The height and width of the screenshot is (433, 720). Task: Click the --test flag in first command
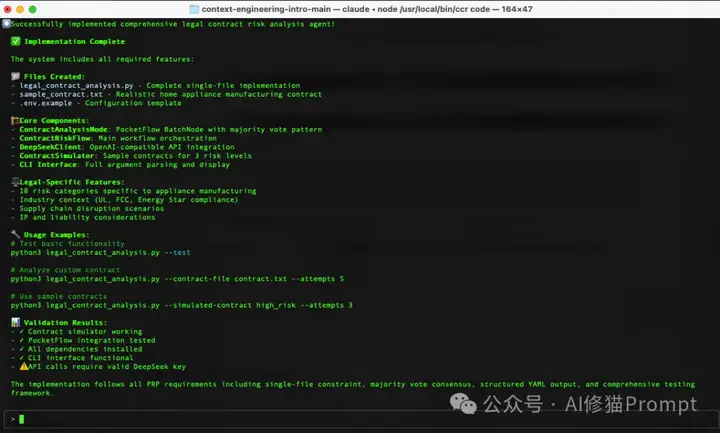coord(177,253)
